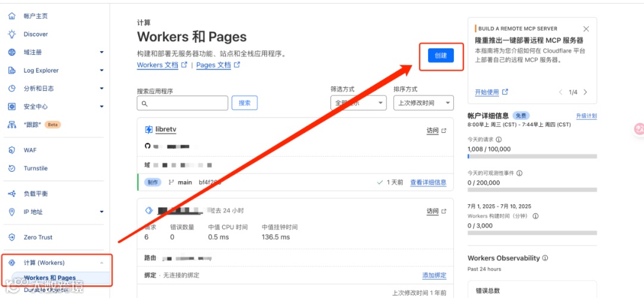Open 负载平衡 in the sidebar
Screen dimensions: 644x298
click(35, 193)
